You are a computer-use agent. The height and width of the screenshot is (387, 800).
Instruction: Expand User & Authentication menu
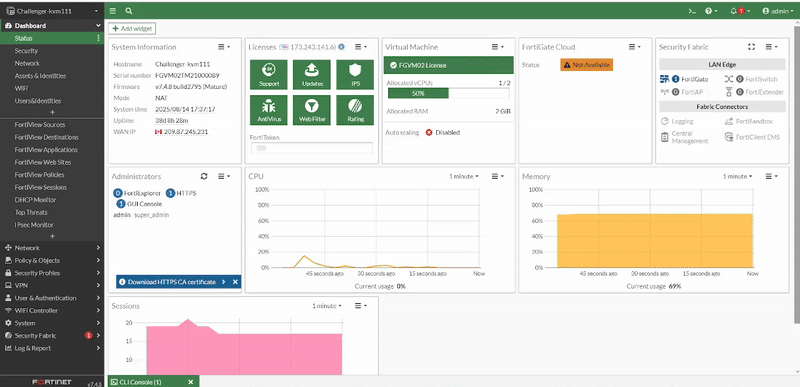[x=52, y=298]
